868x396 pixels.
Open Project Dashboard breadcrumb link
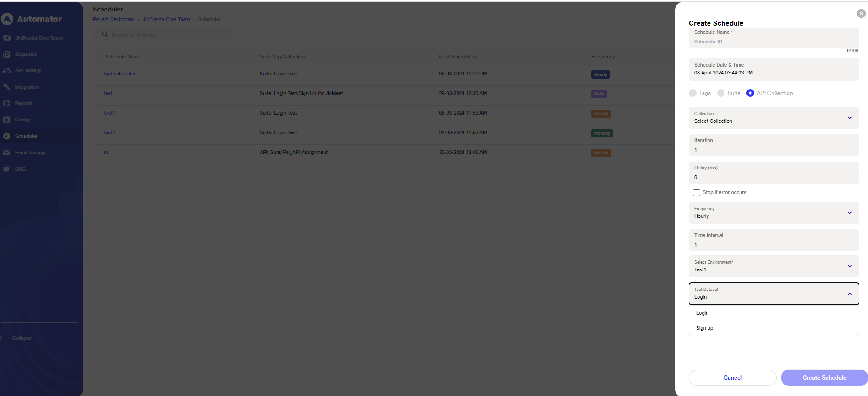tap(114, 19)
